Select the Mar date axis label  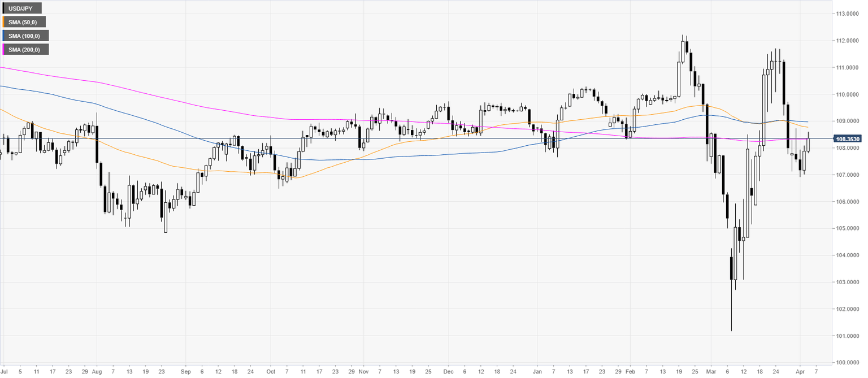(x=711, y=372)
